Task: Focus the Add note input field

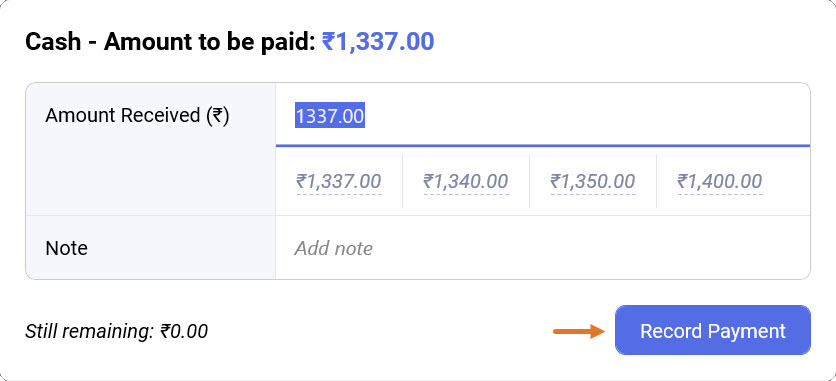Action: [x=543, y=248]
